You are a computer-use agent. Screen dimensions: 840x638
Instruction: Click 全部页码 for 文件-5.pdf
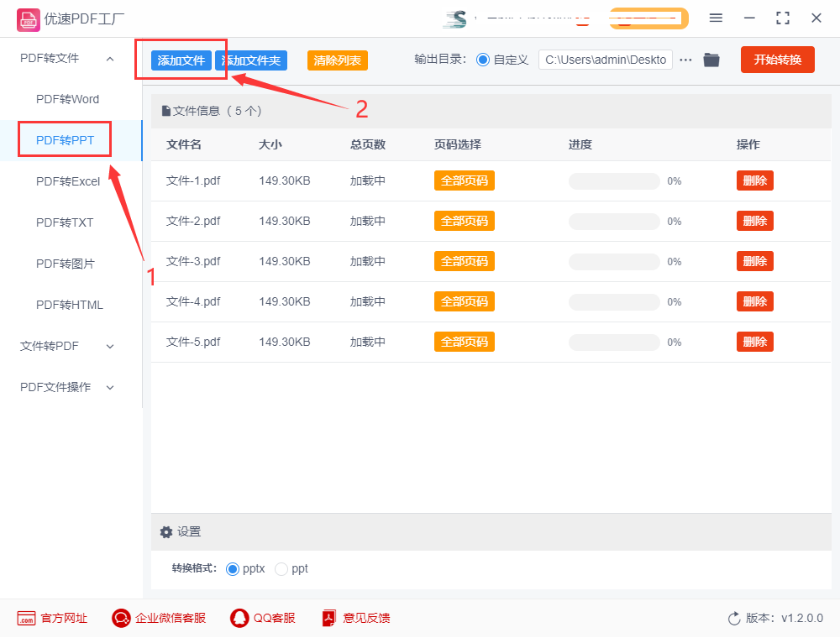coord(465,342)
